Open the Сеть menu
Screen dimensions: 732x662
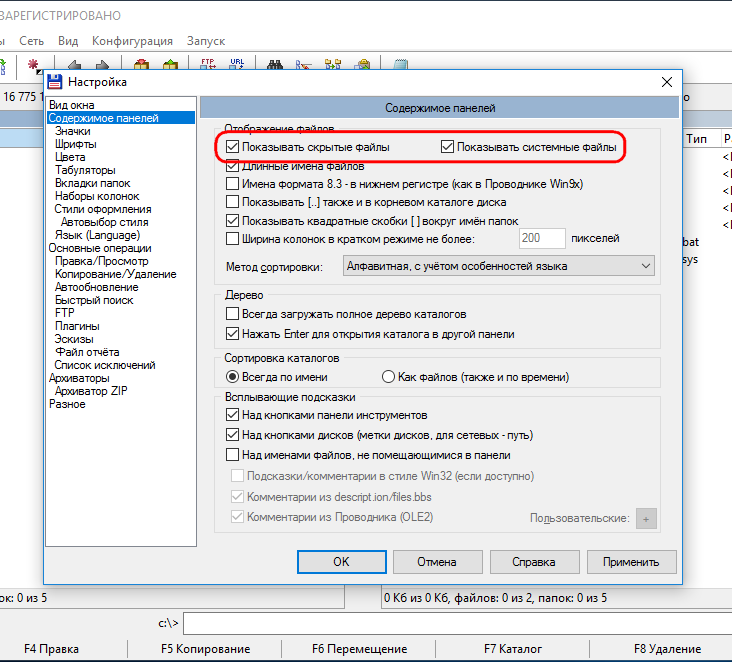(x=31, y=41)
